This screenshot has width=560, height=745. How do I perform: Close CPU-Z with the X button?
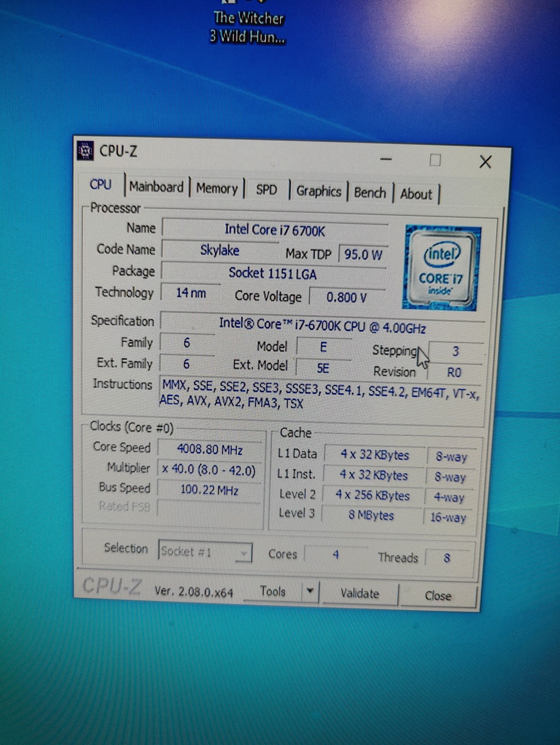tap(486, 162)
